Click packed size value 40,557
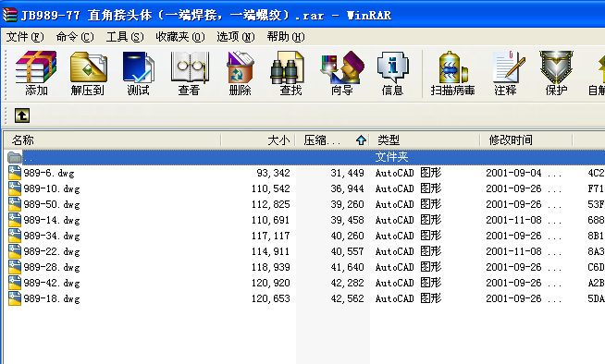Viewport: 605px width, 364px height. 347,251
